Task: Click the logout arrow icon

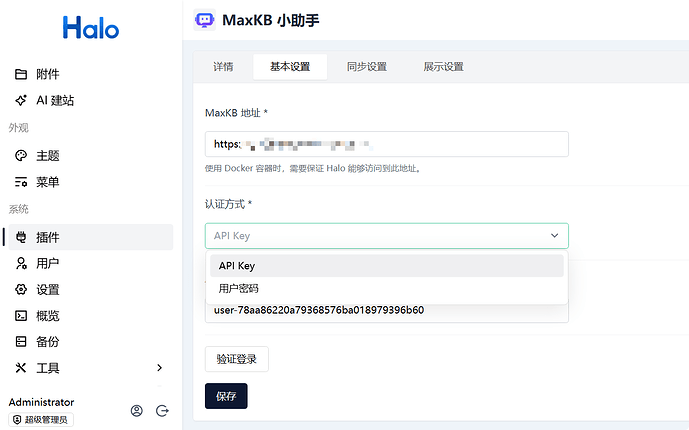Action: coord(162,411)
